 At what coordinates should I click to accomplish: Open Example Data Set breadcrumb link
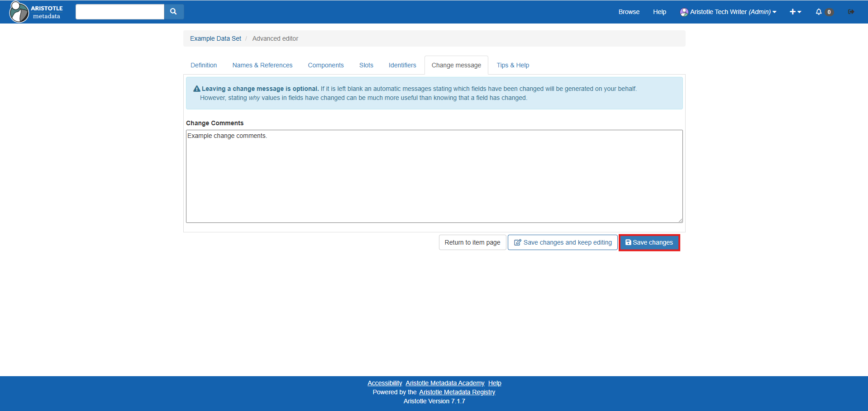coord(215,38)
